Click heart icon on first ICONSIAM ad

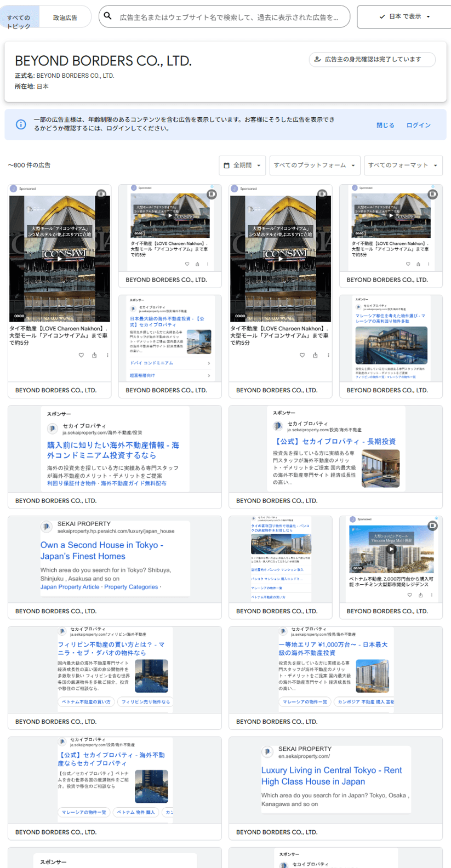point(81,355)
